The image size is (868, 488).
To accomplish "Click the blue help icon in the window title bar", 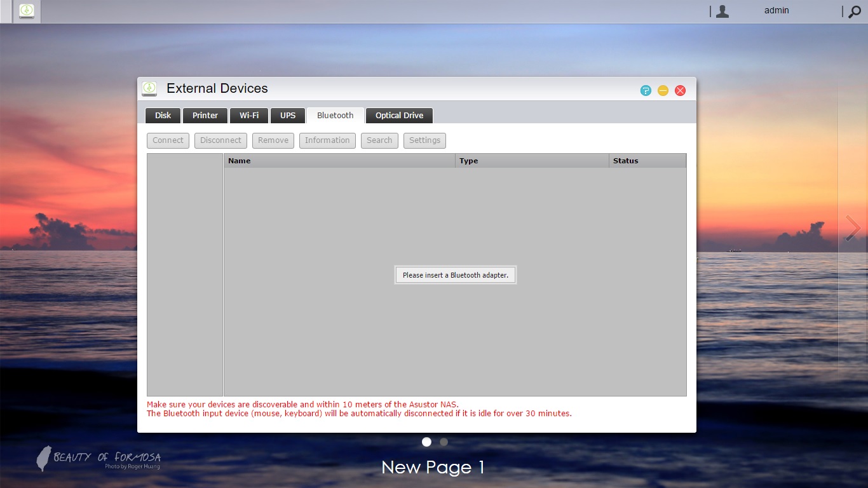I will coord(646,90).
